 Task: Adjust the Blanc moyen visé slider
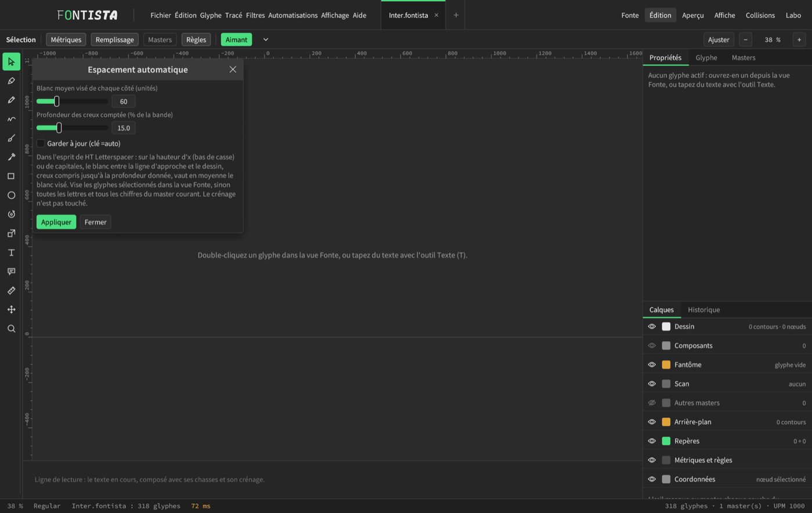point(72,101)
